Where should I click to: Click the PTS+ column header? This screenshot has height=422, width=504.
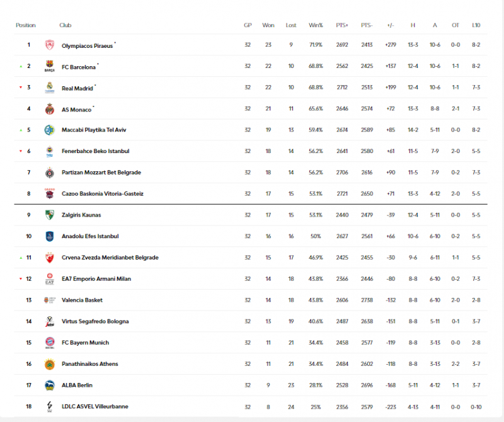pos(342,26)
